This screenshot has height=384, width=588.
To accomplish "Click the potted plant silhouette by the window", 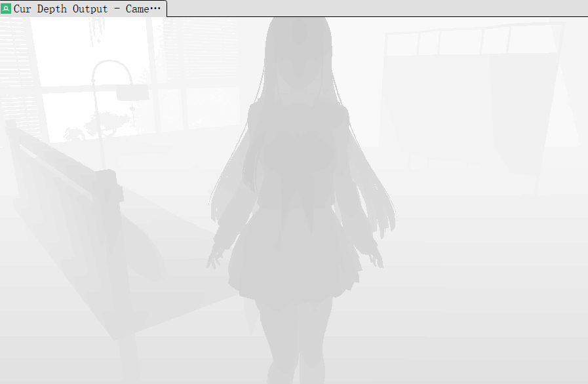I will [98, 126].
